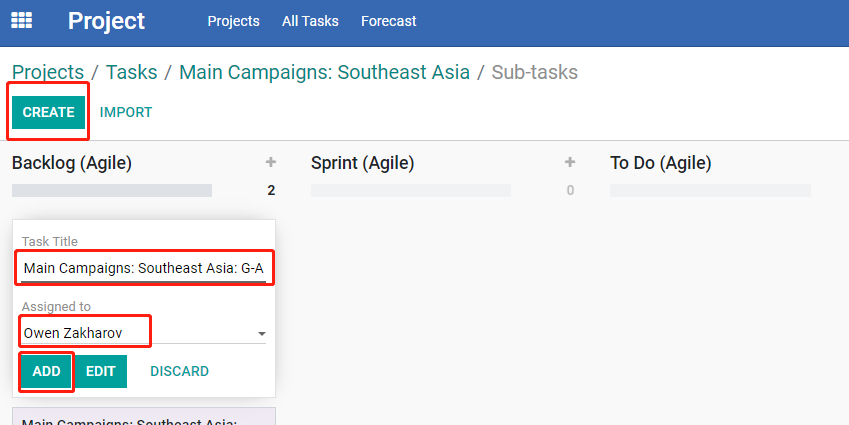Open the existing task card below the form
The height and width of the screenshot is (425, 849).
143,416
